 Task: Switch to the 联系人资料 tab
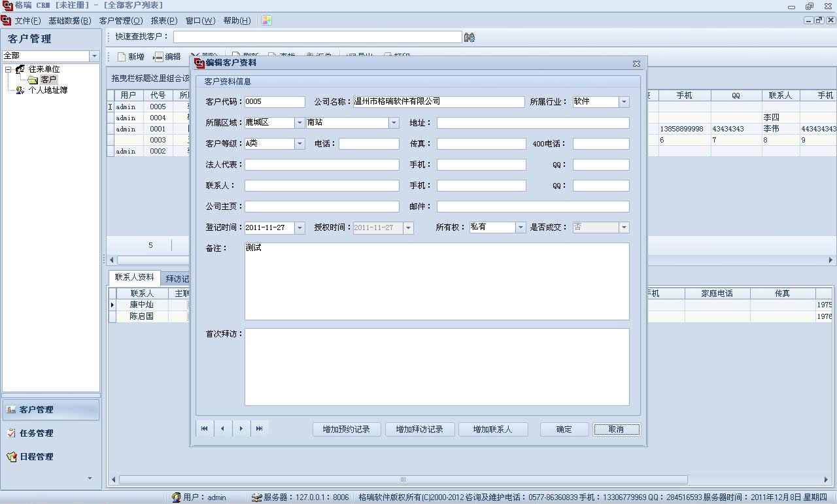[134, 277]
